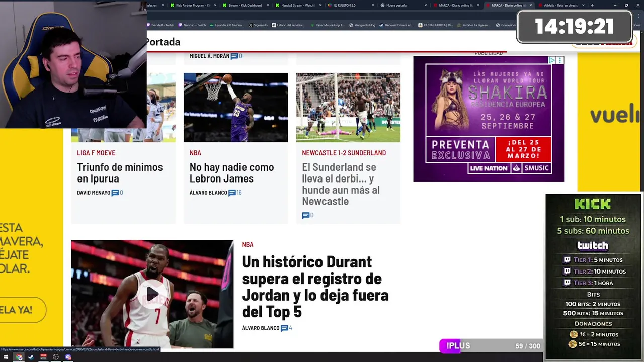Click author Álvaro Blanco under Durant article

point(261,328)
